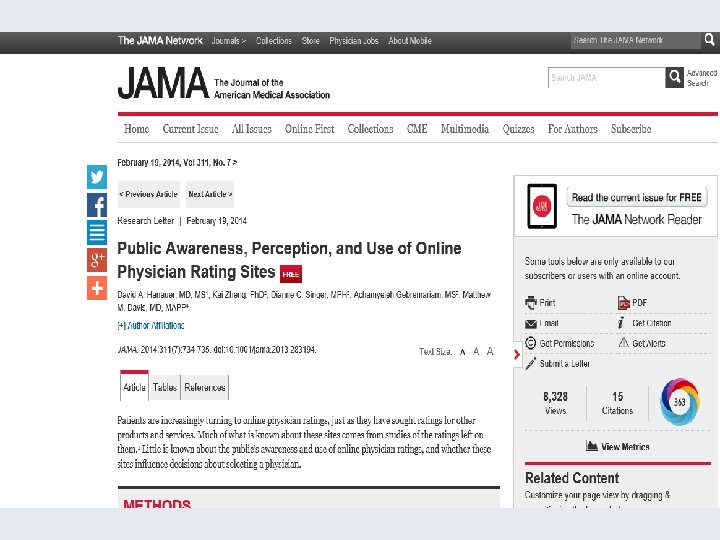Open the Article tab
Viewport: 720px width, 540px height.
click(x=134, y=387)
